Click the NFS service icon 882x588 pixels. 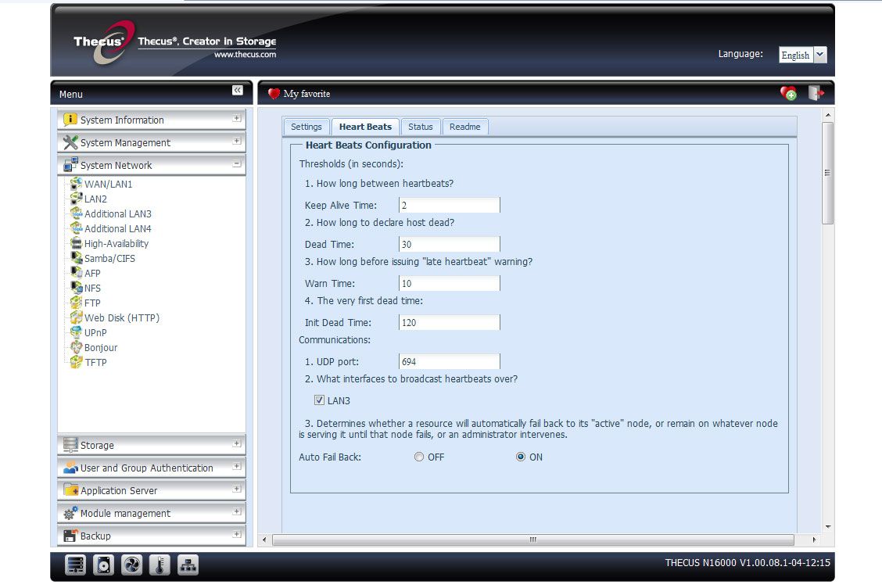click(x=76, y=288)
